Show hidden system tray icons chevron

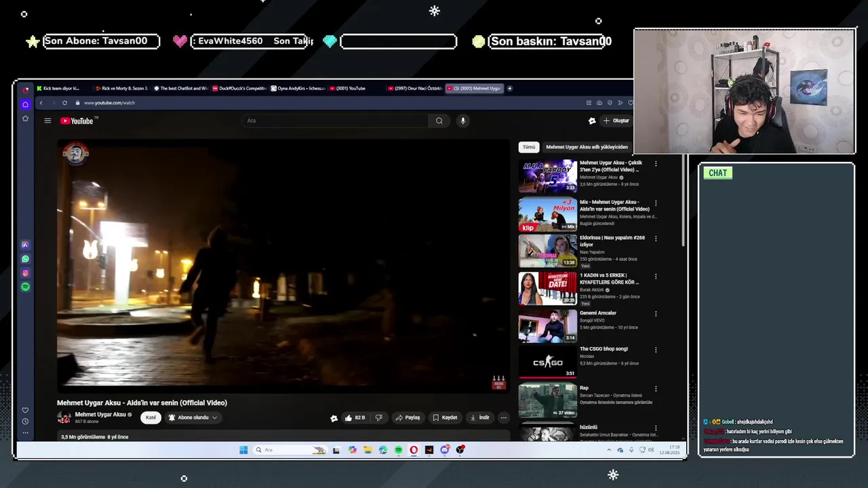pos(609,450)
